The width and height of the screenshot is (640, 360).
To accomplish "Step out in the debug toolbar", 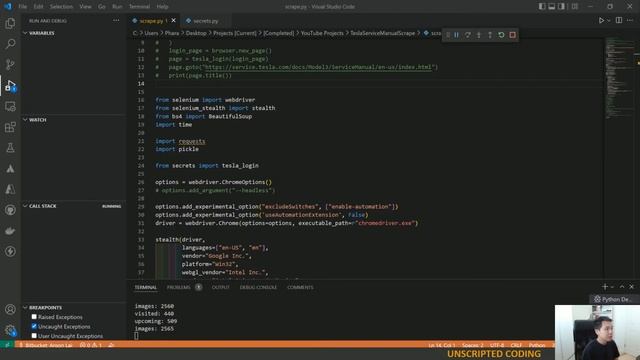I will click(x=490, y=35).
